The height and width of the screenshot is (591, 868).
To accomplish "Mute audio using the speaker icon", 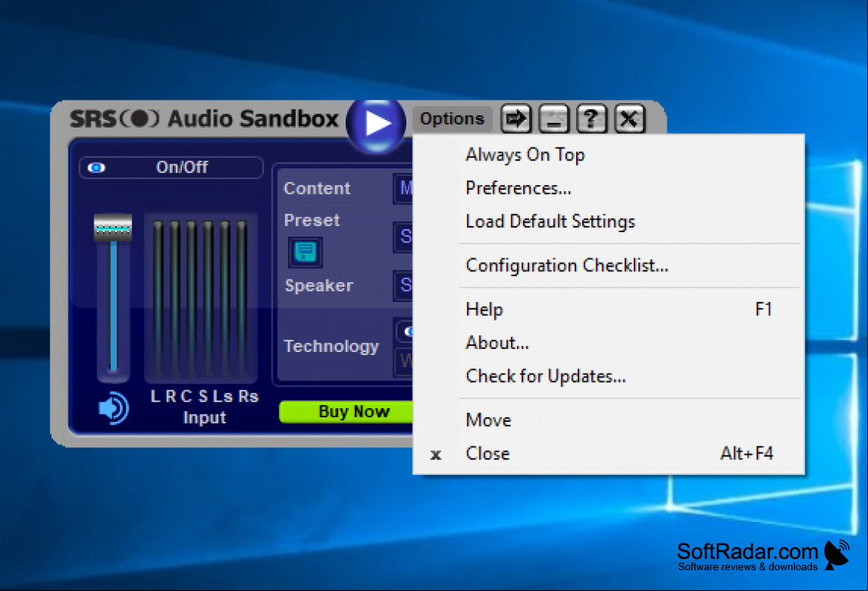I will [x=113, y=408].
